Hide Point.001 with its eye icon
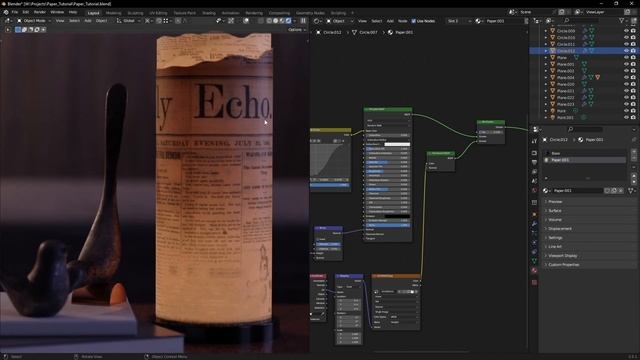The height and width of the screenshot is (360, 640). click(x=626, y=117)
